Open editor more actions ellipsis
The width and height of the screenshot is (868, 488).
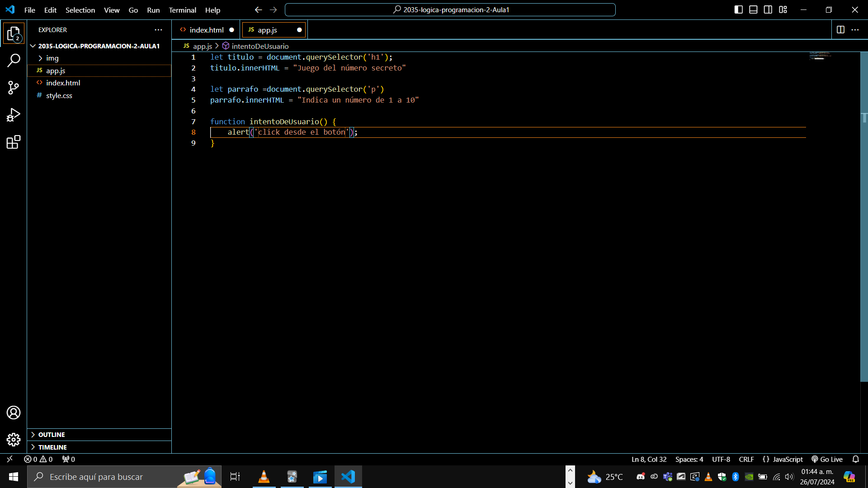point(855,30)
